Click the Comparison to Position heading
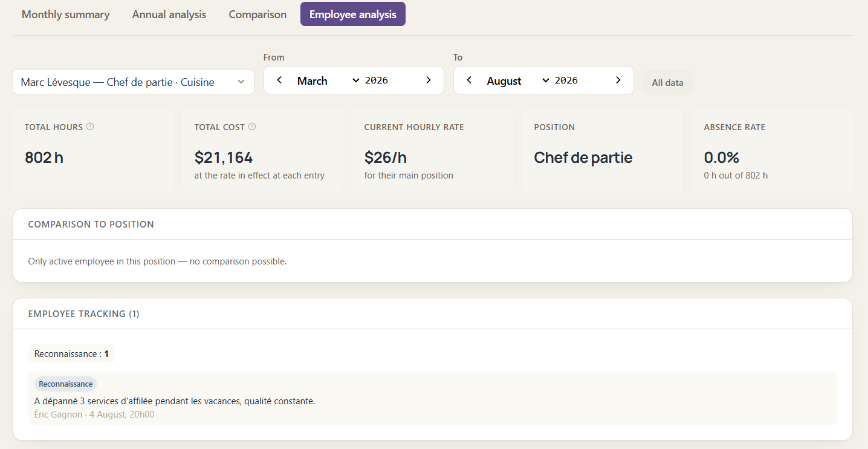Screen dimensions: 868x449 pyautogui.click(x=91, y=224)
